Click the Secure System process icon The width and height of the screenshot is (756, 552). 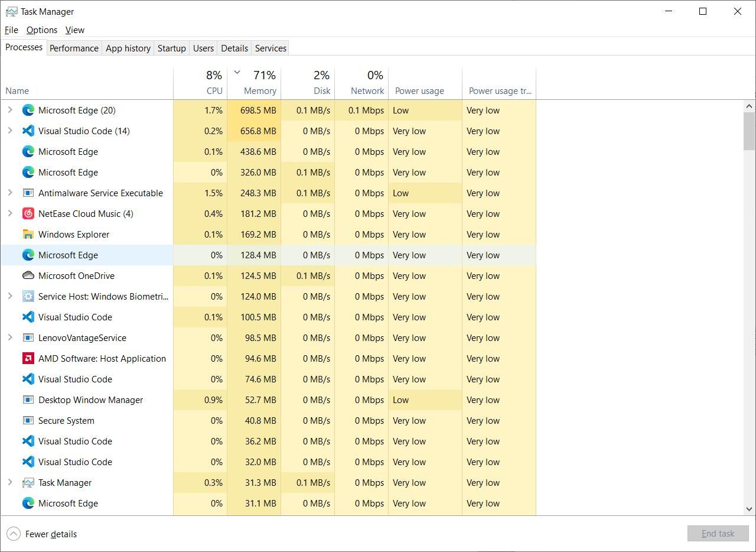click(x=28, y=420)
